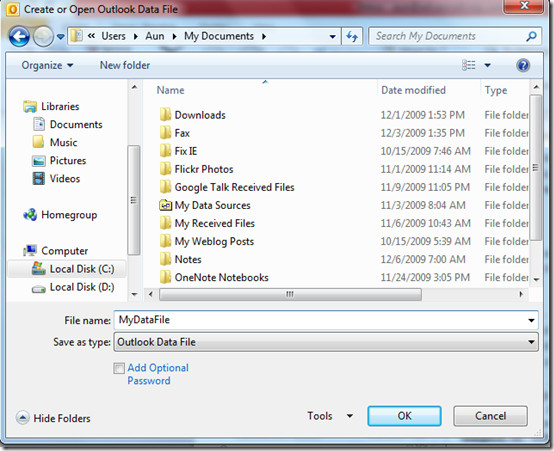Click the Hide Folders arrow icon
The height and width of the screenshot is (451, 554).
coord(22,418)
